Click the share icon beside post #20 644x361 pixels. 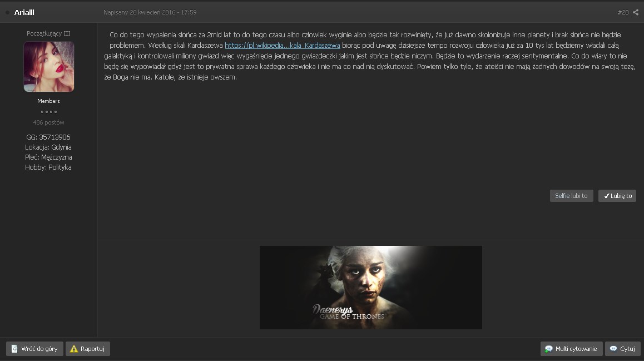(x=636, y=12)
